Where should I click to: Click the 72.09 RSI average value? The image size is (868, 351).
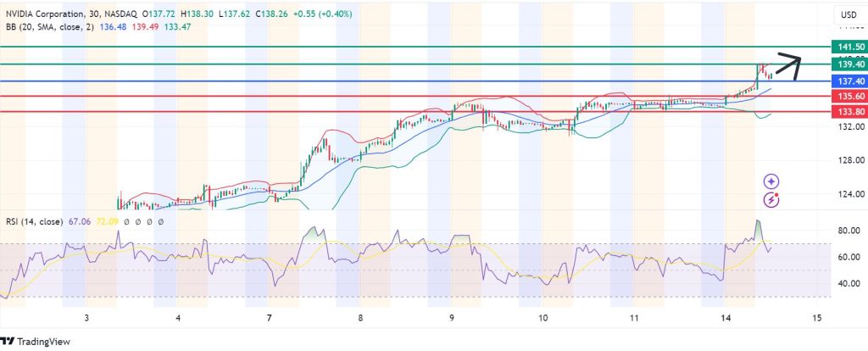coord(107,221)
